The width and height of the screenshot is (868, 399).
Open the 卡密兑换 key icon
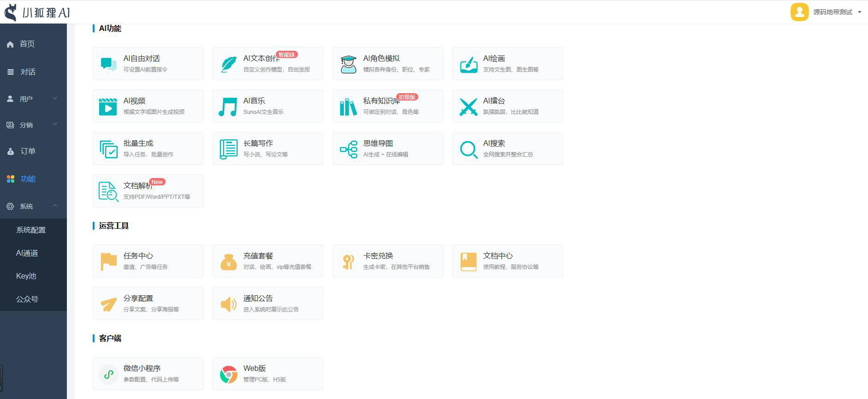click(x=349, y=262)
